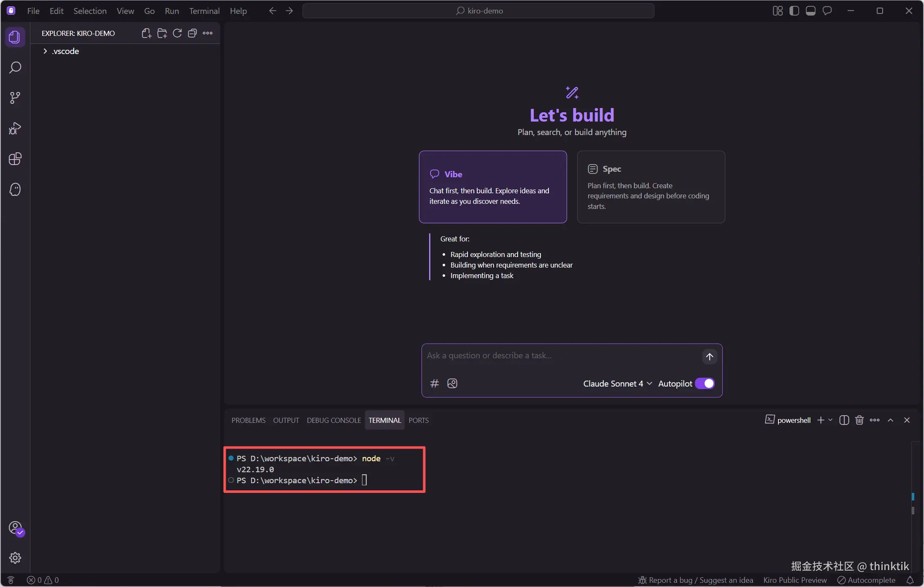Toggle the bottom panel visibility
Screen dimensions: 924x587
coord(811,11)
